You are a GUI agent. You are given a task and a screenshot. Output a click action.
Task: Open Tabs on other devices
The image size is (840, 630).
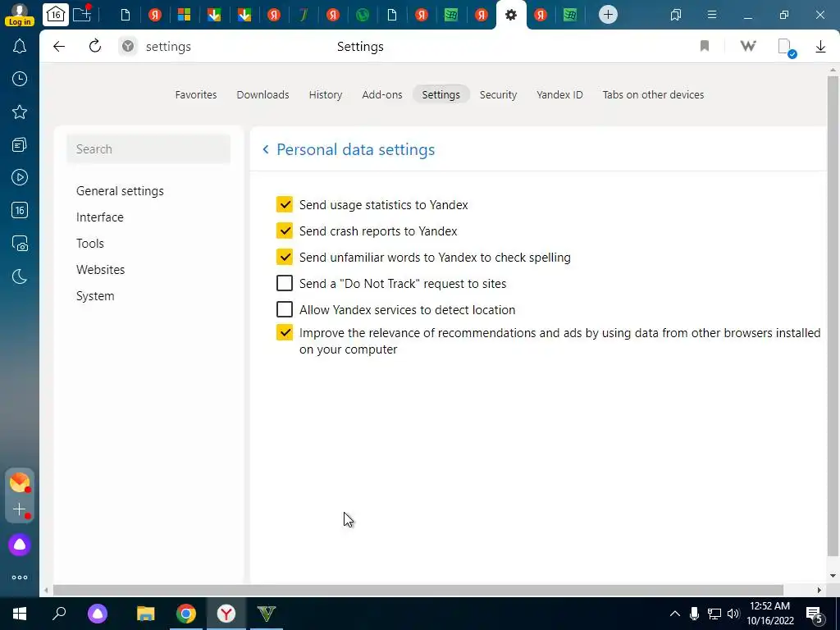click(653, 95)
